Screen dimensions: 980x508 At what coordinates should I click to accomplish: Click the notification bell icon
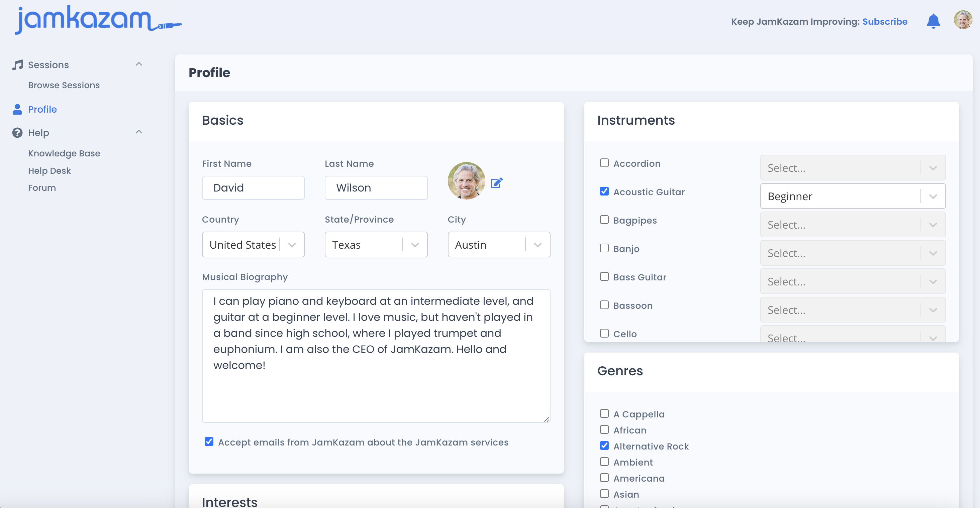click(x=933, y=21)
